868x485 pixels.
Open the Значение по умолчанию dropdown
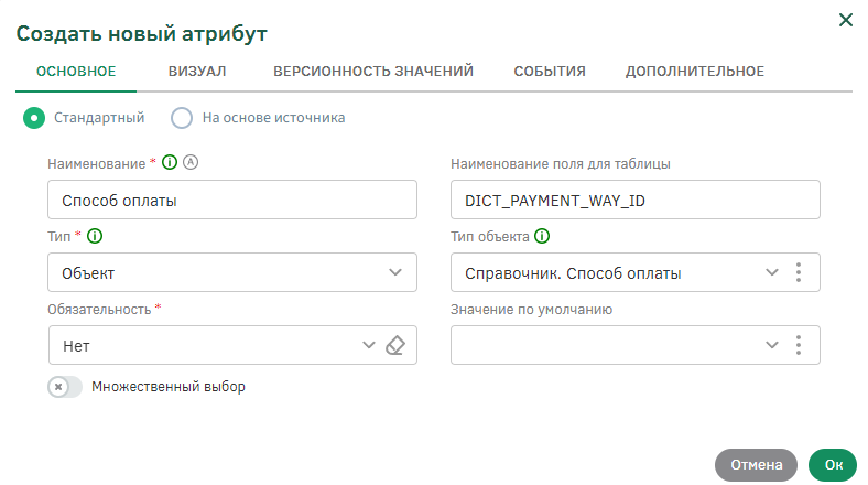772,345
